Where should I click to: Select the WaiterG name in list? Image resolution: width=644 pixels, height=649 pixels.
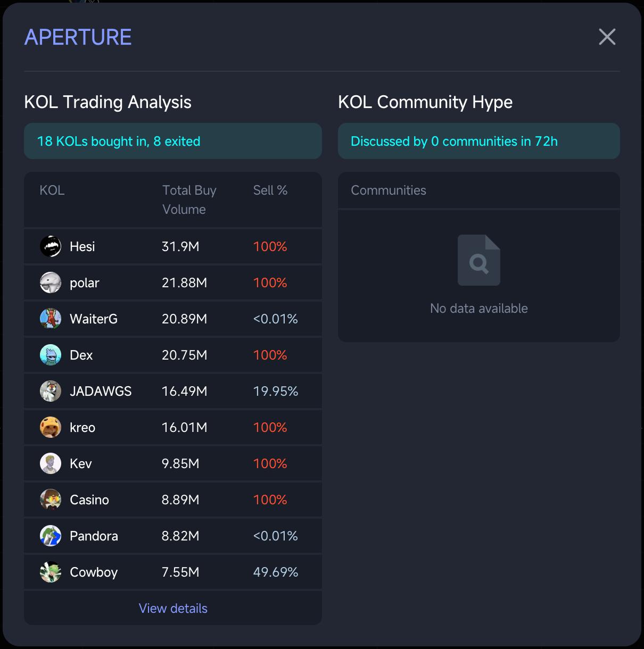coord(94,319)
